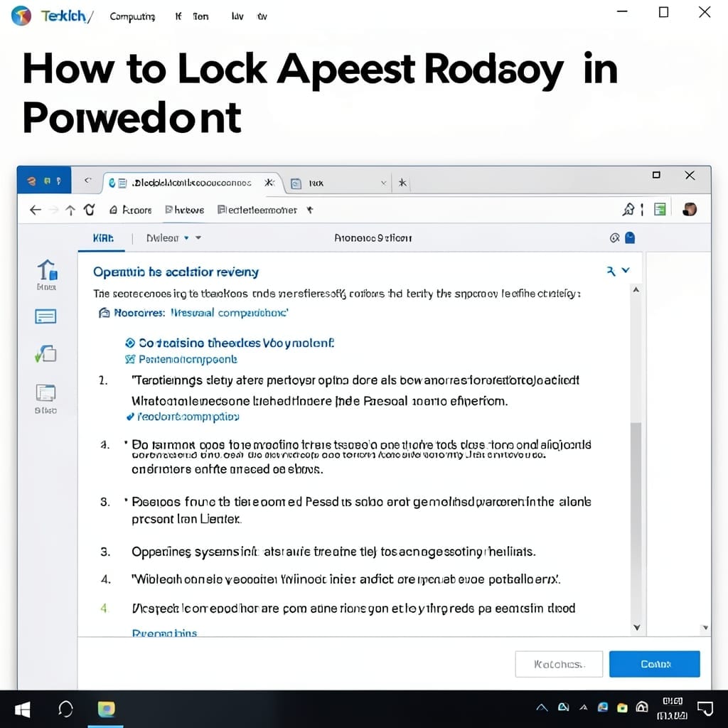Viewport: 728px width, 728px height.
Task: Select the KIRt tab
Action: click(102, 238)
